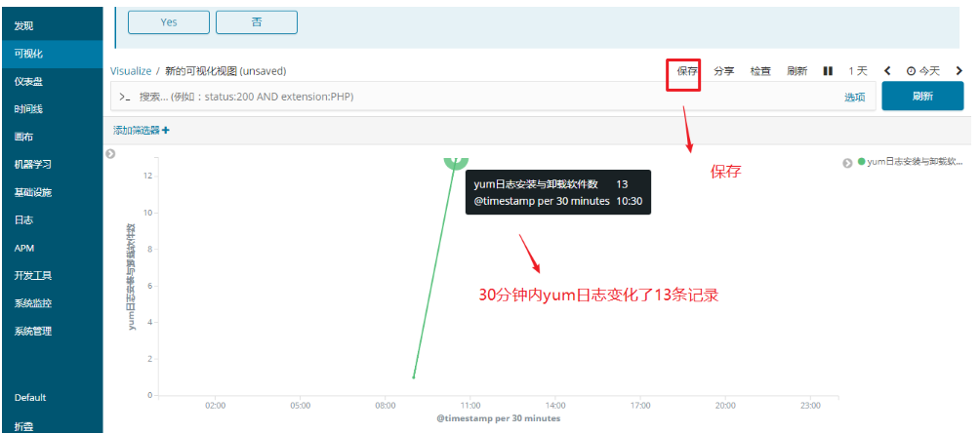Open 机器学习 in the sidebar
The height and width of the screenshot is (434, 980).
[32, 165]
